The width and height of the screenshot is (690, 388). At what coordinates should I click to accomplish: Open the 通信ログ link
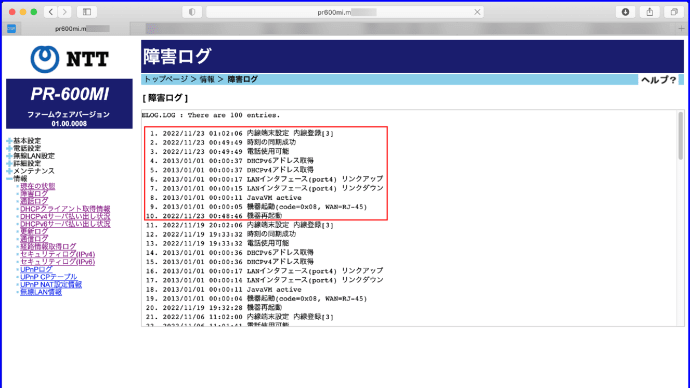click(34, 239)
